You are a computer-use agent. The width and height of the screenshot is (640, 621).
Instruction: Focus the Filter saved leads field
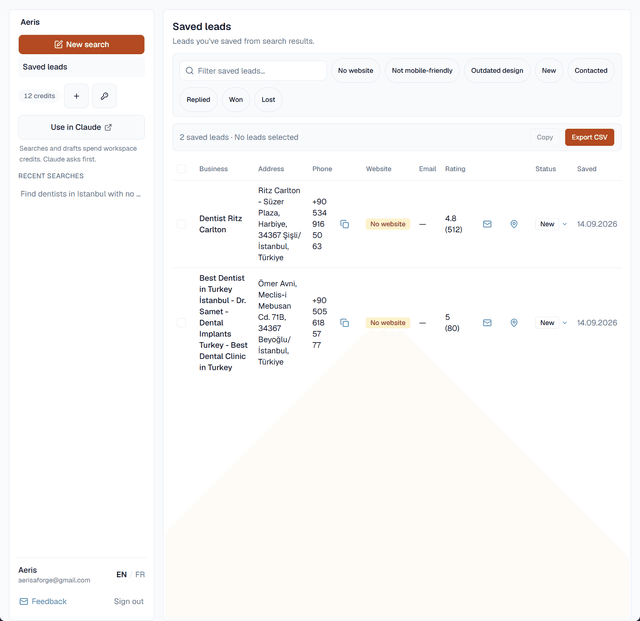coord(253,71)
